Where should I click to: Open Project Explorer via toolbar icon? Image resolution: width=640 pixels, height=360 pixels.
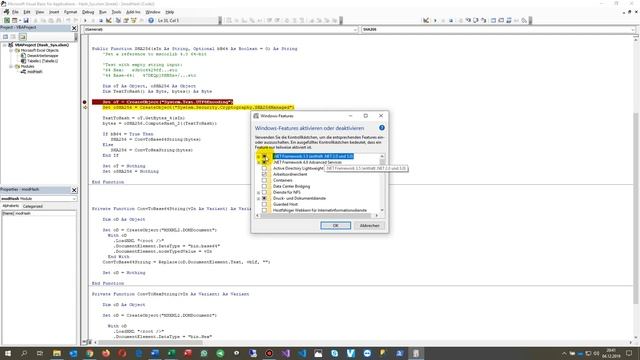(119, 20)
